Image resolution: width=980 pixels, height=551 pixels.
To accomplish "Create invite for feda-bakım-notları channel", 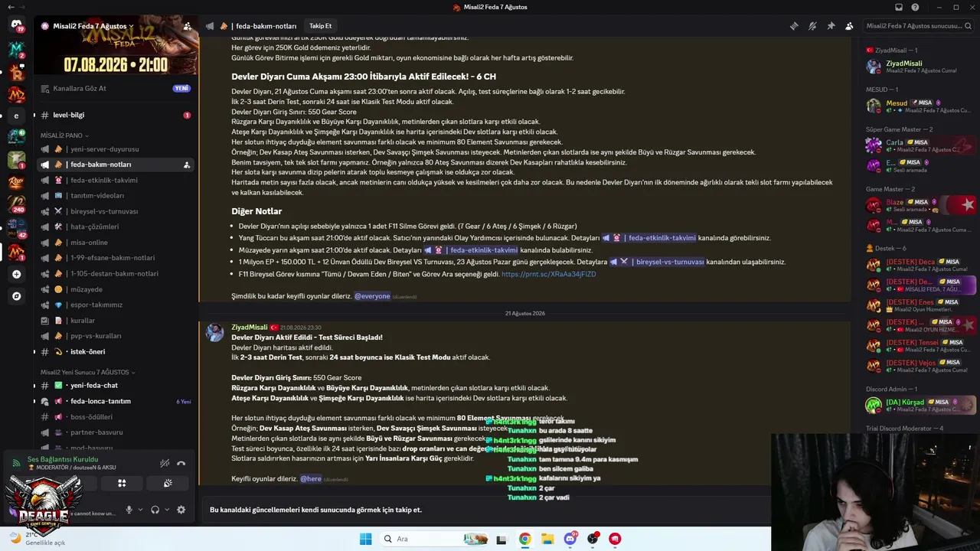I will (x=187, y=165).
